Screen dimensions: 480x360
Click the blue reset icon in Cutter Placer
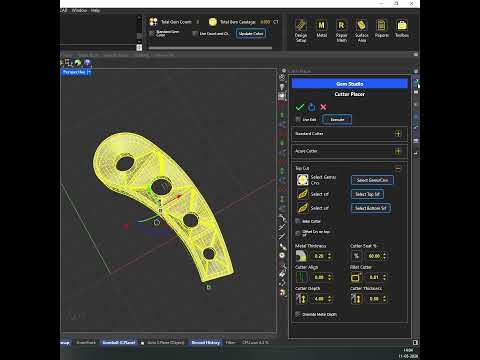pos(312,107)
